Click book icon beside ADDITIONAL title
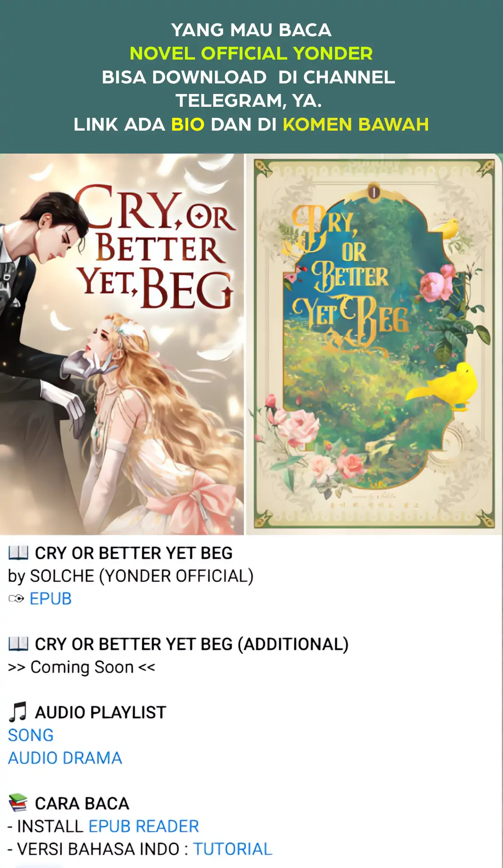 coord(18,644)
